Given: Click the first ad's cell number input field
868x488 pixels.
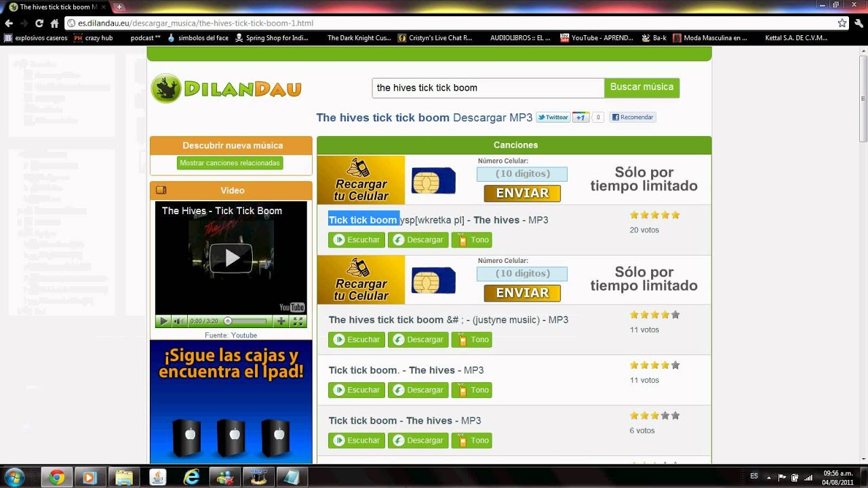Looking at the screenshot, I should click(x=522, y=174).
